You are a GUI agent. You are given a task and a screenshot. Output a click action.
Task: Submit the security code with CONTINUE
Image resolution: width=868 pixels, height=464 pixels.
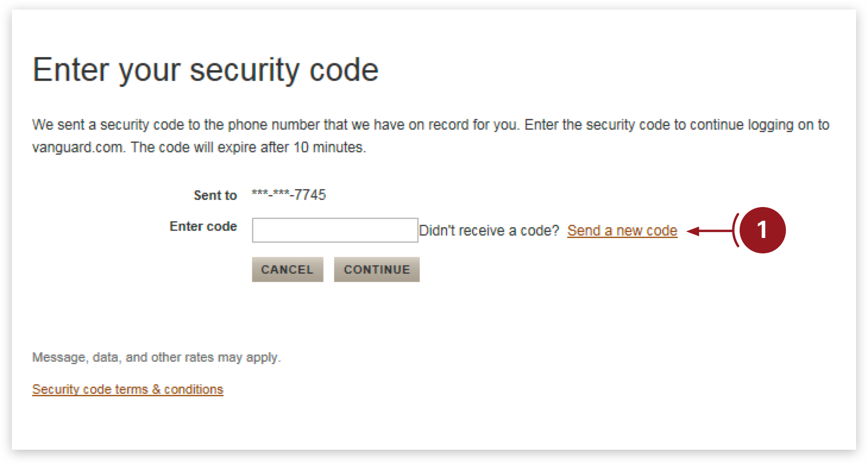(x=376, y=269)
